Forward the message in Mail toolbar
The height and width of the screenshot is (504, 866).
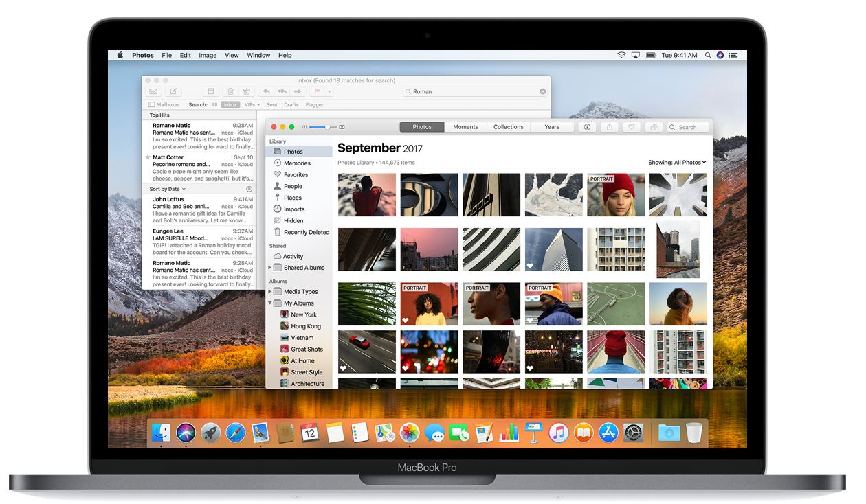[x=298, y=91]
